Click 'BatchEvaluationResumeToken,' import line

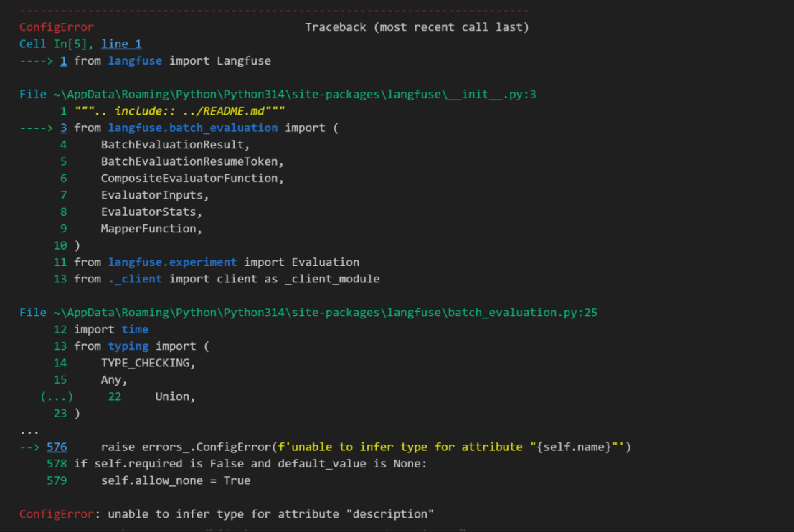coord(192,161)
